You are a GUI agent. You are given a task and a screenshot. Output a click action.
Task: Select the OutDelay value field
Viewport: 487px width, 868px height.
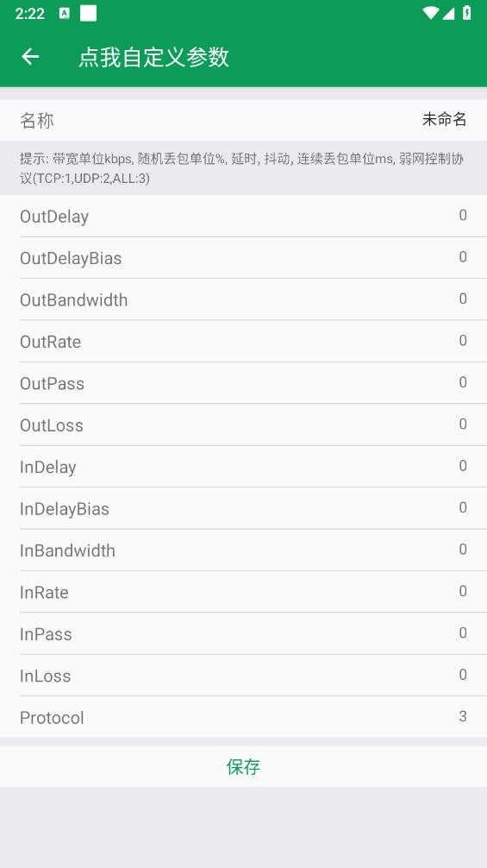click(463, 216)
